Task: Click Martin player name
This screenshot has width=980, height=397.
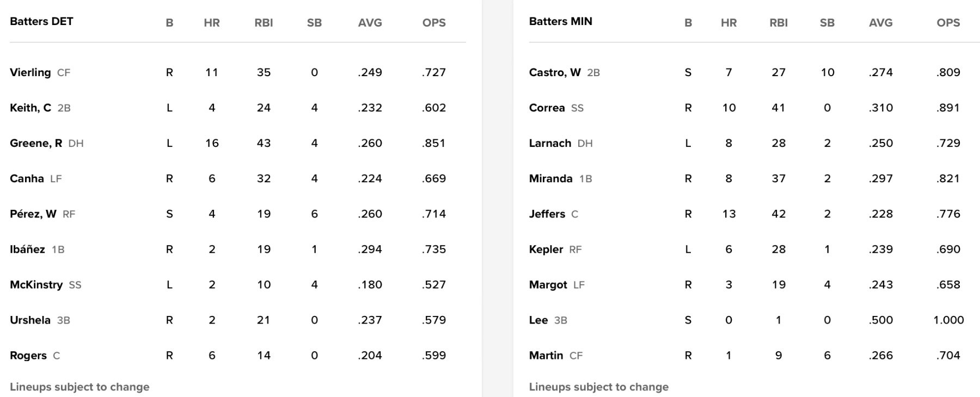Action: pyautogui.click(x=546, y=355)
